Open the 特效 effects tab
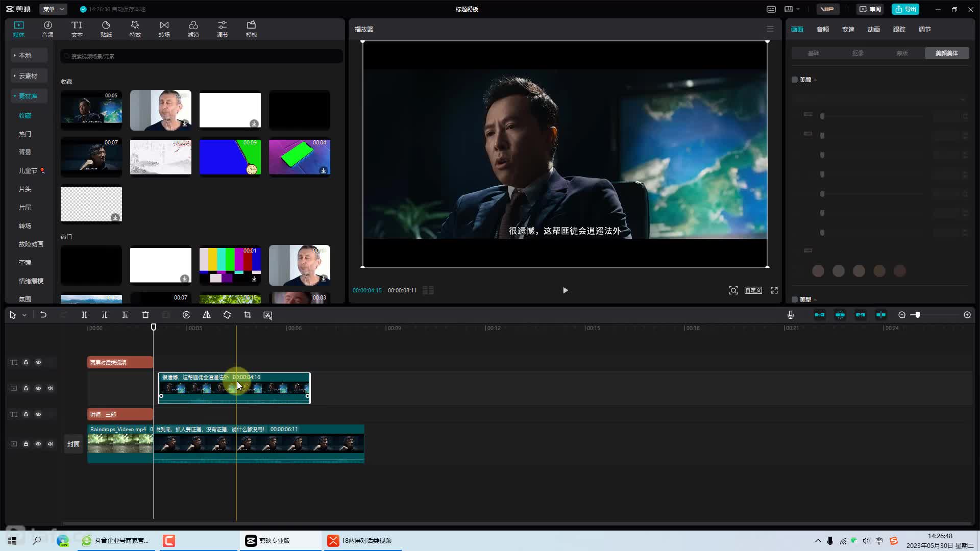The height and width of the screenshot is (551, 980). [x=135, y=29]
